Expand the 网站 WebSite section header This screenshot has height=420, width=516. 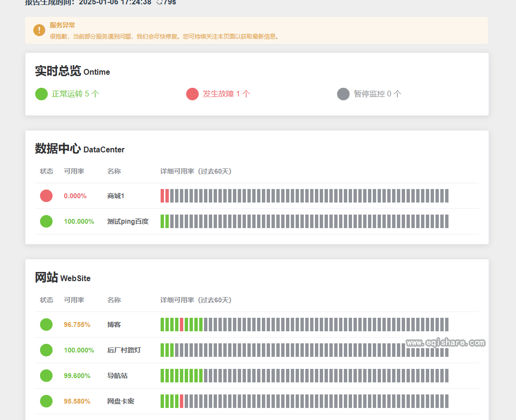pos(63,278)
